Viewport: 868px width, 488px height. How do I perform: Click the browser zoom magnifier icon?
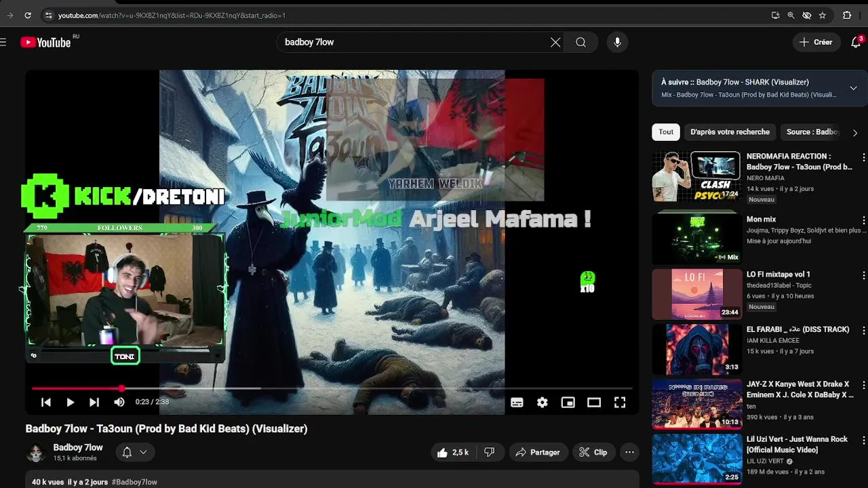791,15
